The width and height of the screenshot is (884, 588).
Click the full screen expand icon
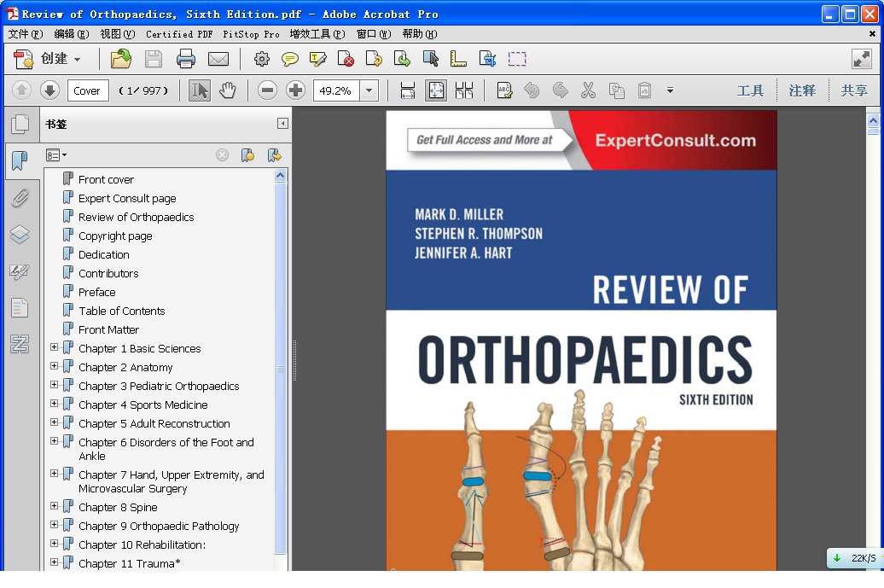(862, 59)
